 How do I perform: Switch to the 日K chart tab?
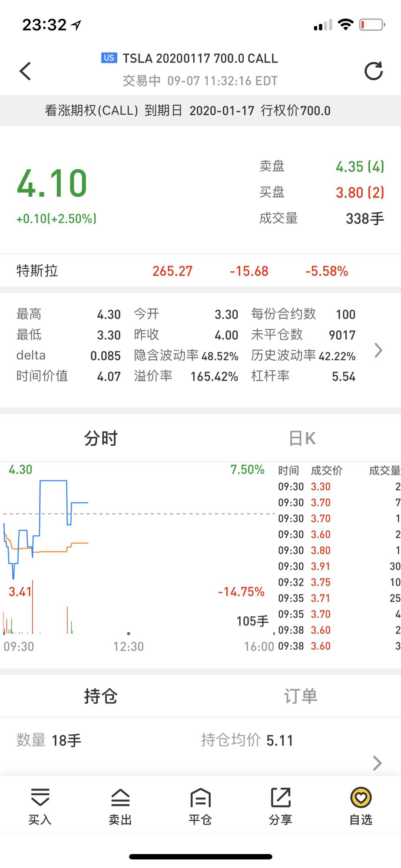click(x=302, y=438)
